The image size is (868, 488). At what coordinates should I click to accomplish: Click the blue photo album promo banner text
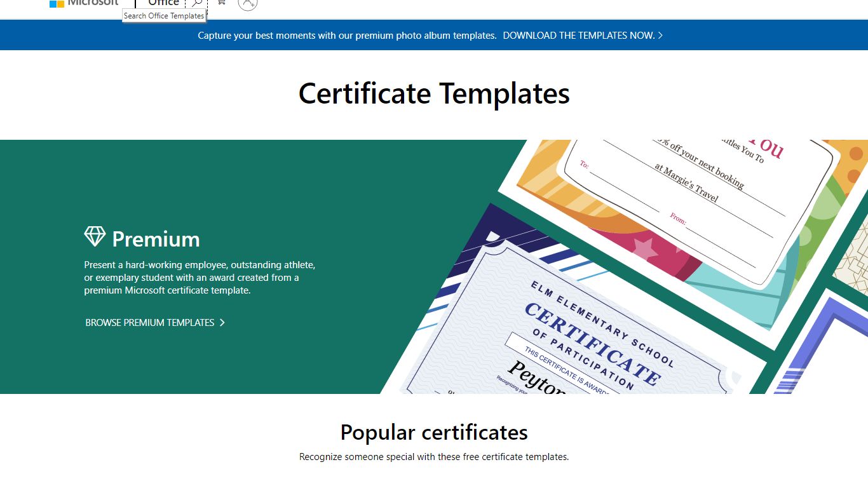coord(347,36)
